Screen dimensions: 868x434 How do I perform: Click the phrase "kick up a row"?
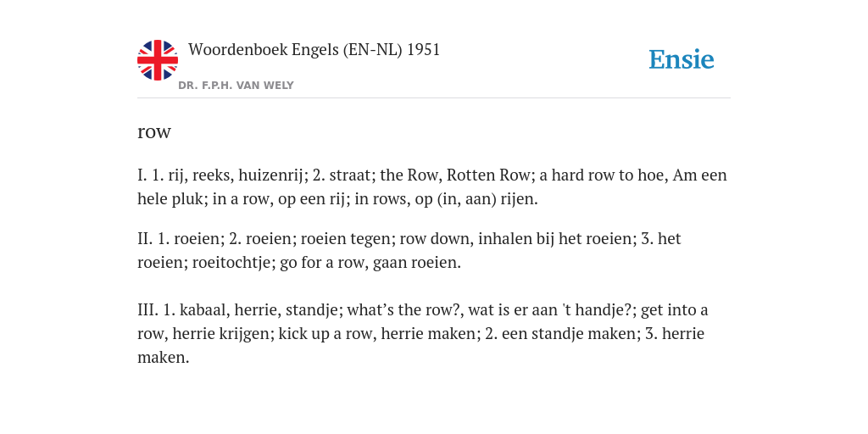click(326, 334)
